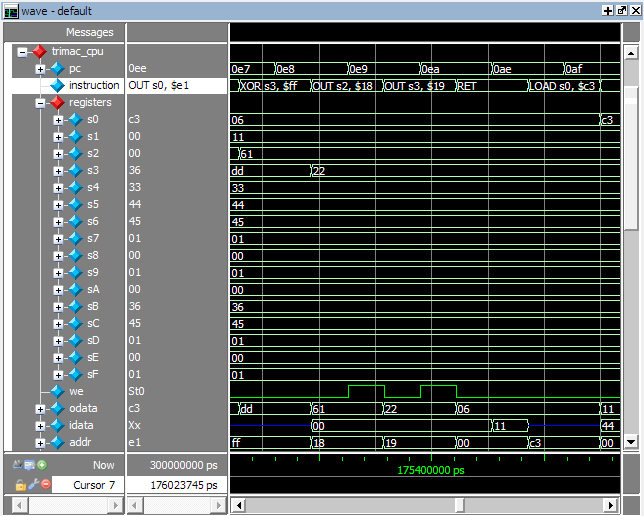Click the blue diamond icon beside we signal
This screenshot has height=516, width=644.
point(57,391)
